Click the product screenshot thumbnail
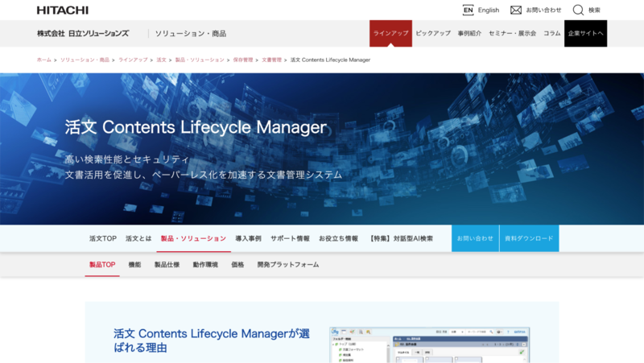The image size is (644, 363). (429, 345)
